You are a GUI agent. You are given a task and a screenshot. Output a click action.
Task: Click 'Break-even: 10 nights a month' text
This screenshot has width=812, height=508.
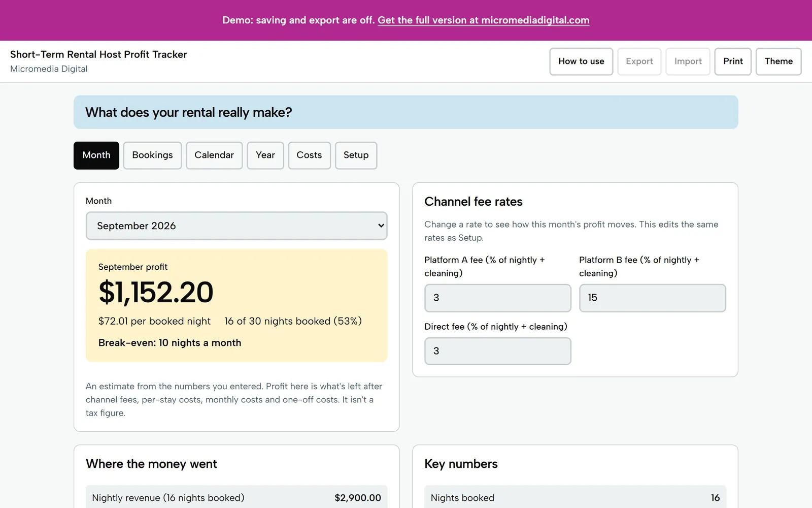pyautogui.click(x=170, y=343)
